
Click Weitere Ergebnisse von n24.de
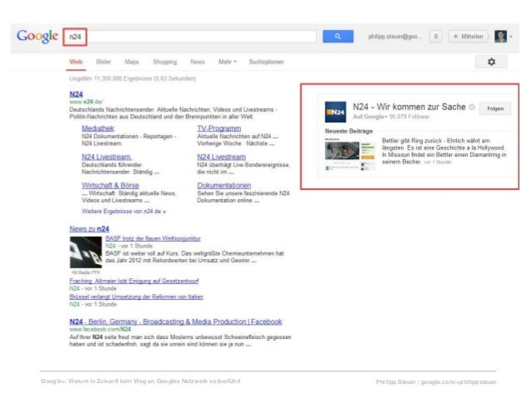point(124,212)
